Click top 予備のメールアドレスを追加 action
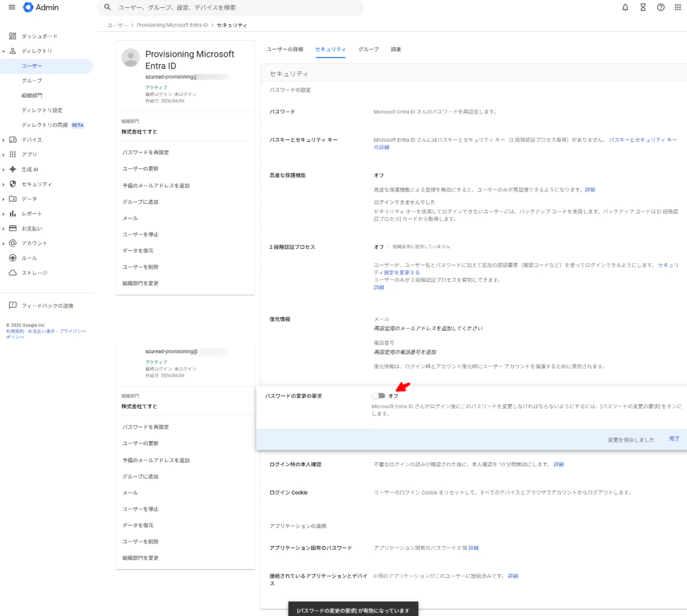The image size is (687, 616). point(156,186)
